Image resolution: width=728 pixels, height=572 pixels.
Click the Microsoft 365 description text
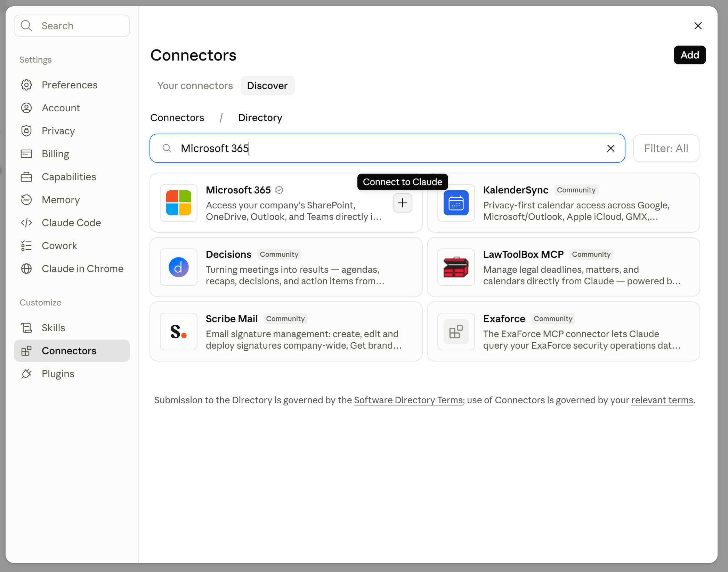[x=294, y=211]
